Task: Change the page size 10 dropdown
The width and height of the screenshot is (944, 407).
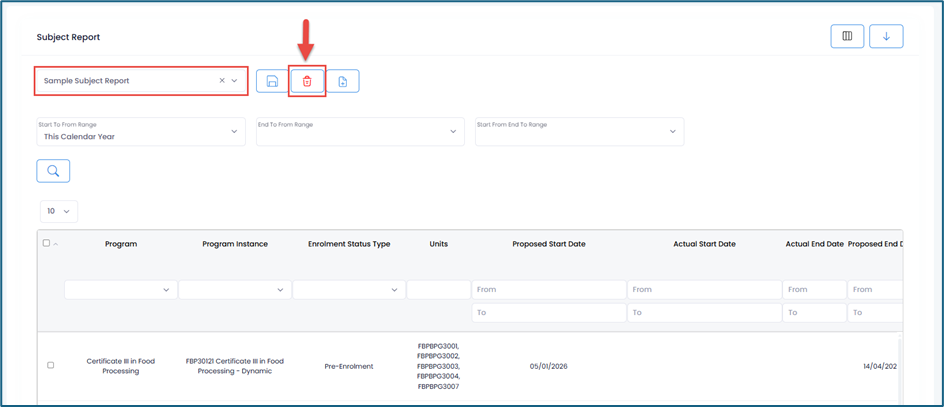Action: pyautogui.click(x=59, y=212)
